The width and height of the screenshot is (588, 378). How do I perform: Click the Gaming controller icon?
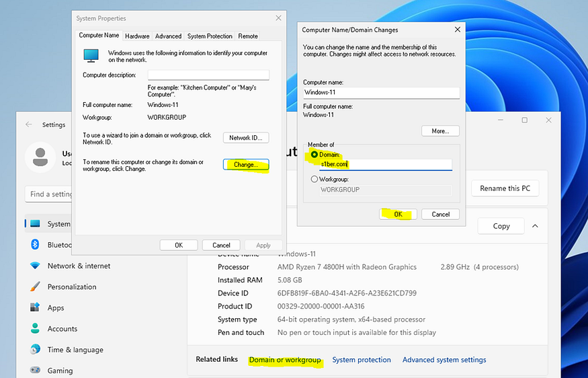[x=35, y=370]
